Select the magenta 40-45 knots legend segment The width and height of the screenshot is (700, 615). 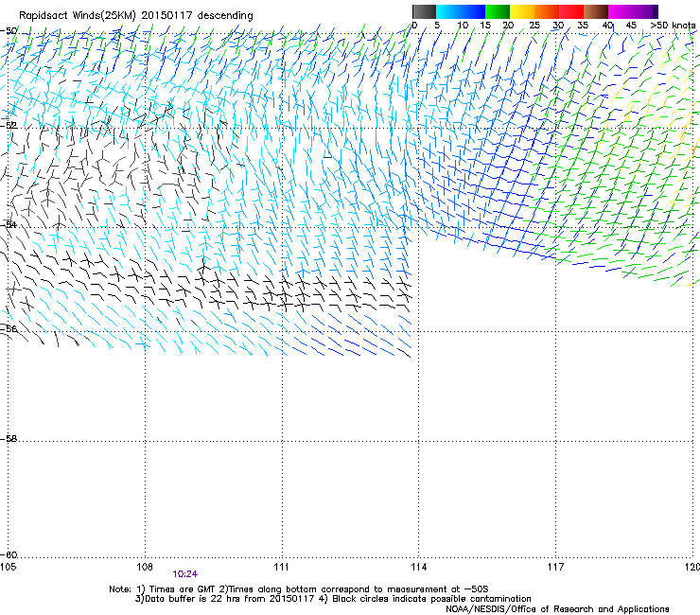621,11
